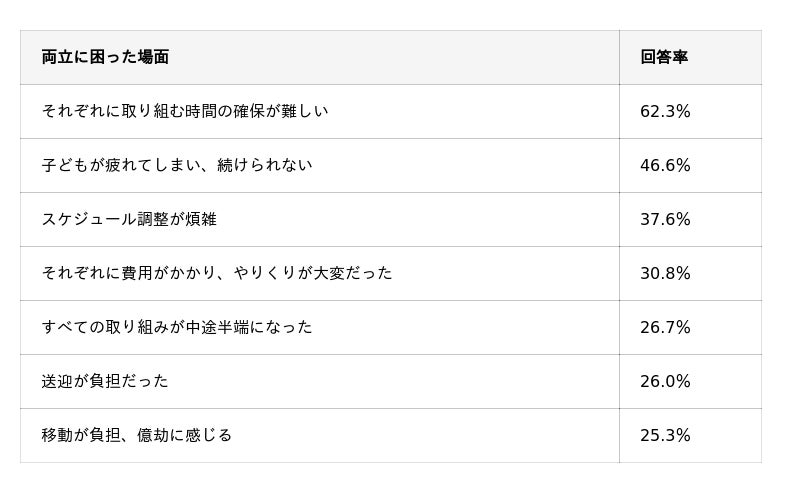Select the 子どもが疲れてしまい、続けられない cell
Viewport: 800px width, 493px height.
tap(177, 165)
